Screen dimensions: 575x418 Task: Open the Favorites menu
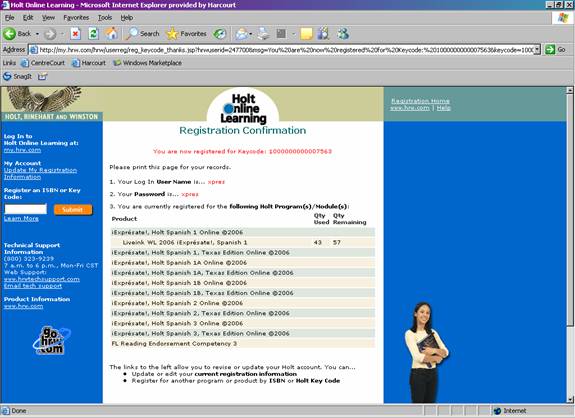(x=76, y=17)
